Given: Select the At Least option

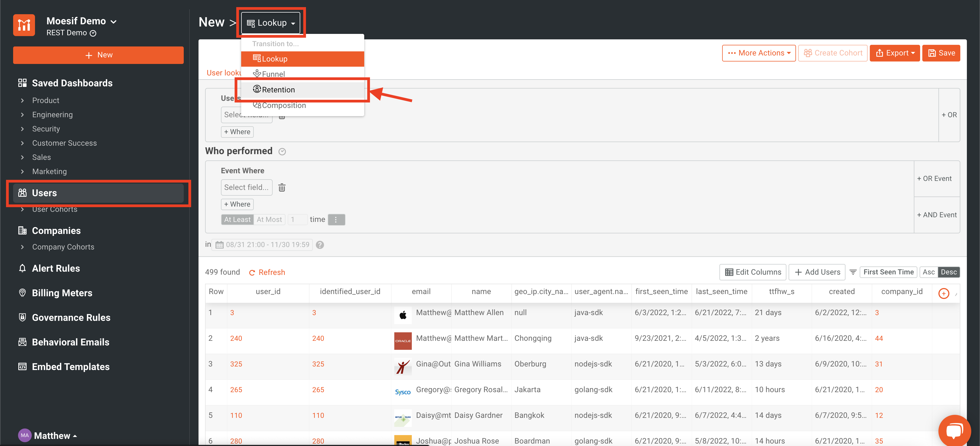Looking at the screenshot, I should tap(237, 219).
